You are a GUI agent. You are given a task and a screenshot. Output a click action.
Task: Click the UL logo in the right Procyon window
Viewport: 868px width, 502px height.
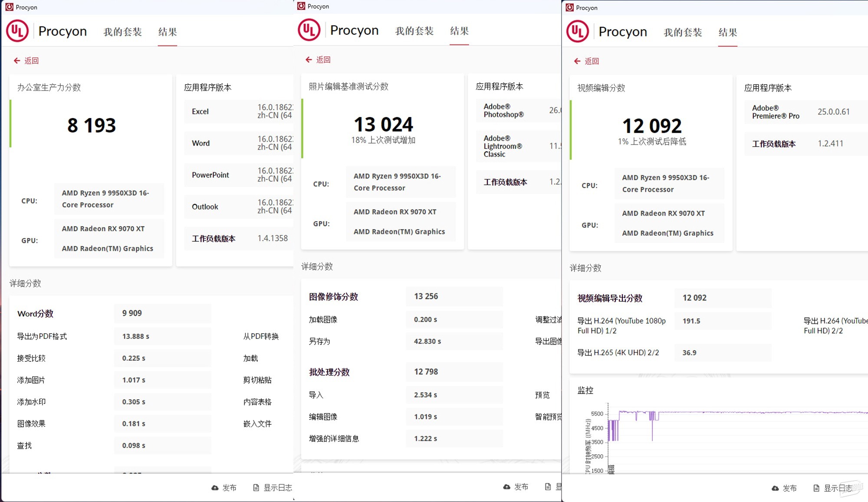578,31
